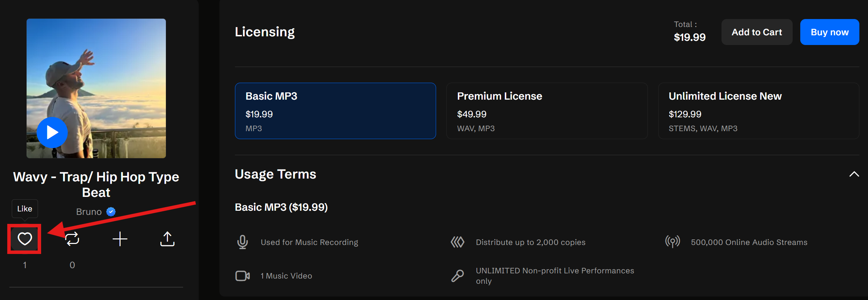
Task: Click the Add to Cart button
Action: pyautogui.click(x=757, y=32)
